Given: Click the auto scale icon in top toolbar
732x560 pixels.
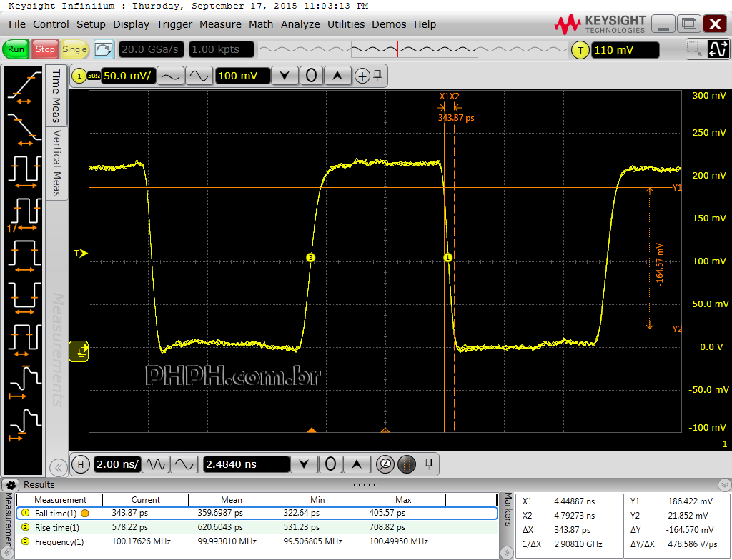Looking at the screenshot, I should click(x=104, y=49).
